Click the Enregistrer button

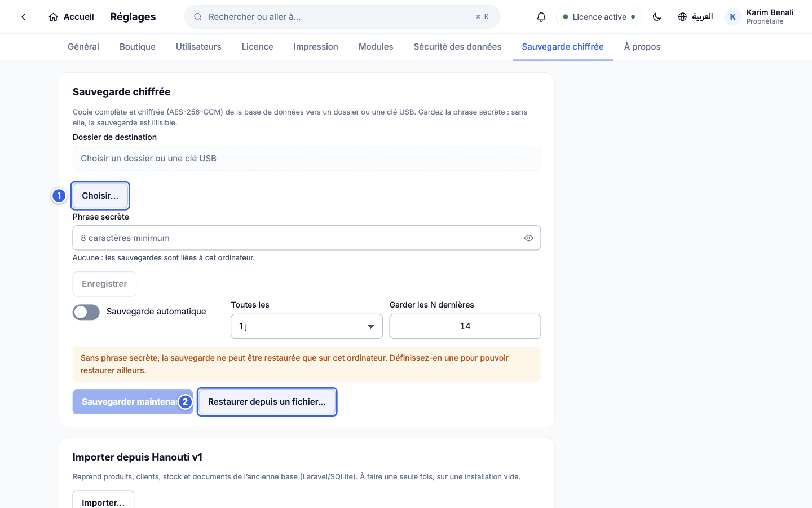[104, 284]
